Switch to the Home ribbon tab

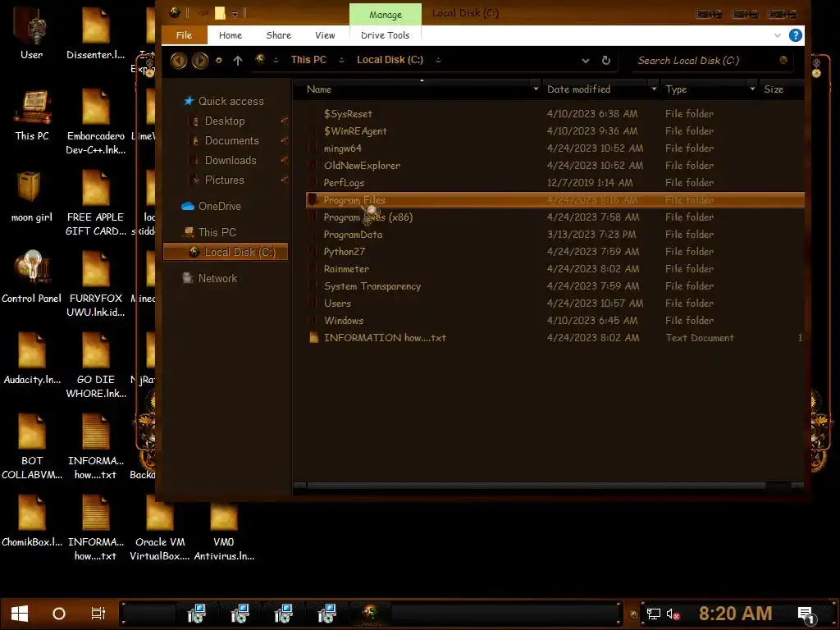click(231, 35)
